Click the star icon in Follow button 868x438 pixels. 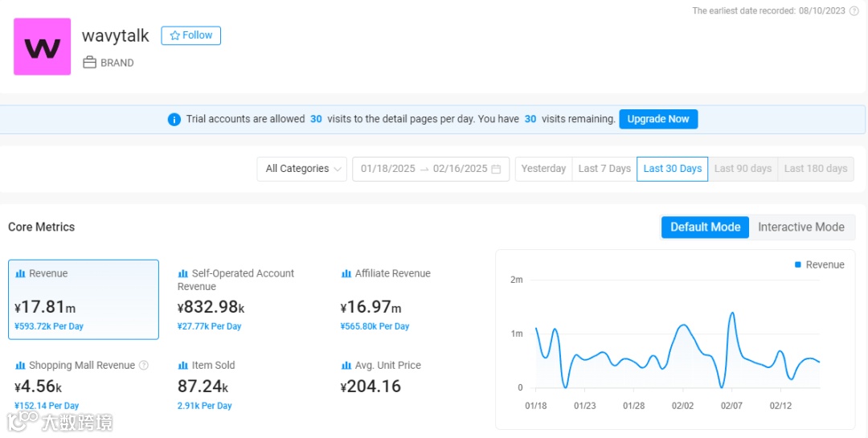click(175, 35)
